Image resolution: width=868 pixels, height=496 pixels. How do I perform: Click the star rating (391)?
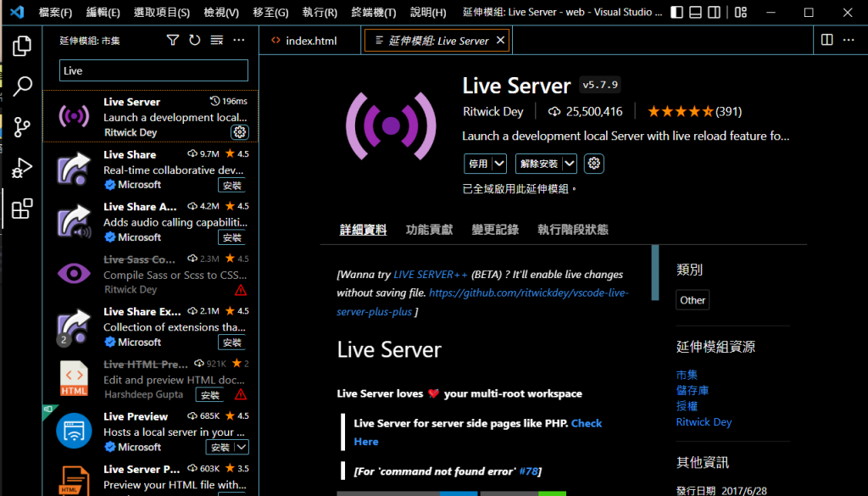click(x=694, y=111)
